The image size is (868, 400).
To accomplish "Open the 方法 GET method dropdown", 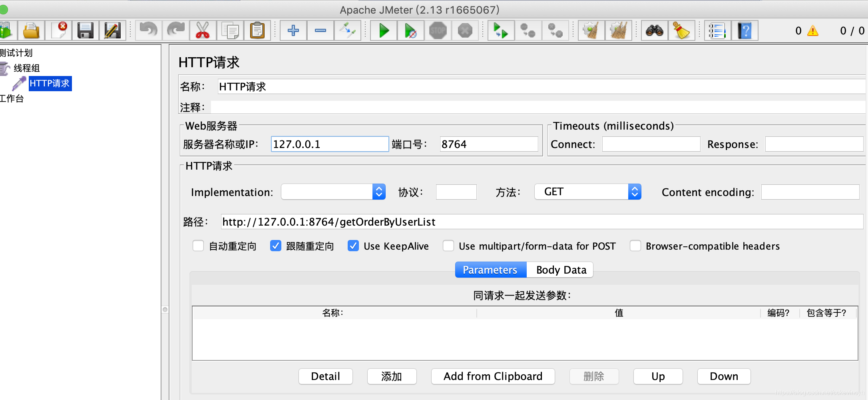I will pyautogui.click(x=588, y=192).
